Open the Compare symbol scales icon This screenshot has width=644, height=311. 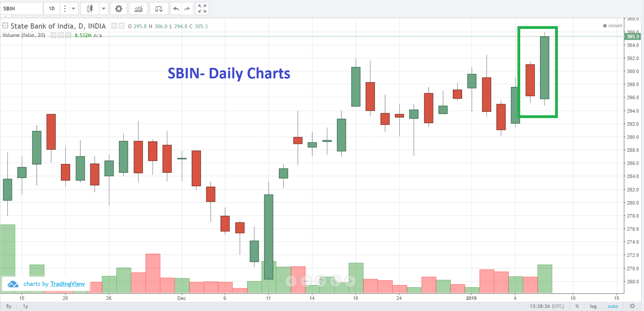tap(159, 9)
